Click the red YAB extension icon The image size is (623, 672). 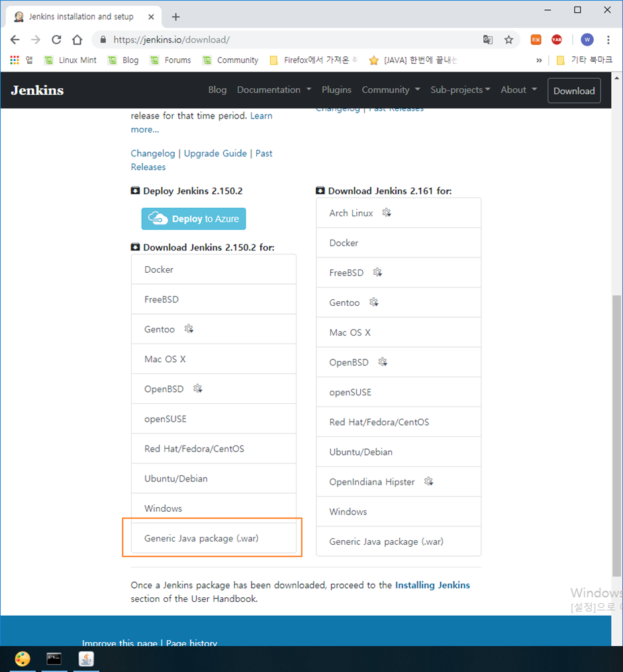click(x=557, y=40)
